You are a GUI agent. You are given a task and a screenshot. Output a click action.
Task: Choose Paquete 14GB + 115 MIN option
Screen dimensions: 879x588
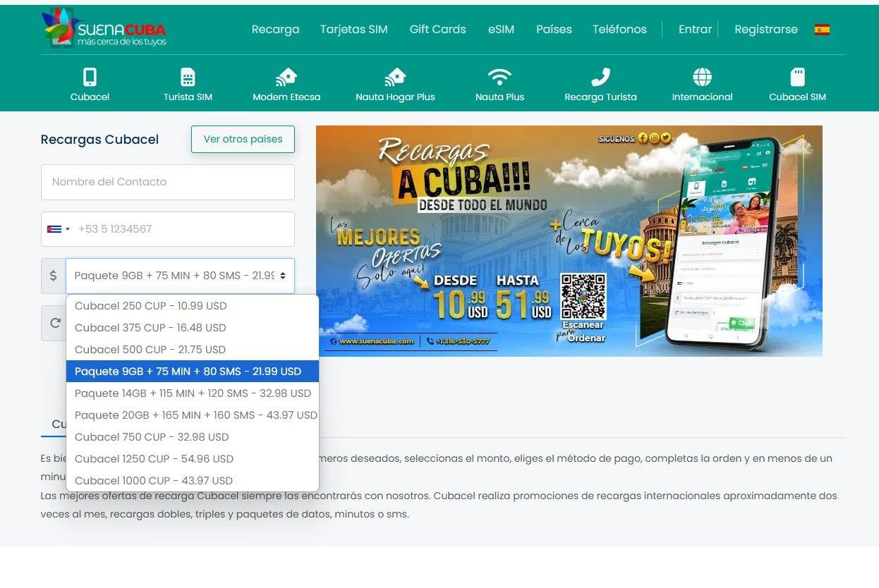193,393
